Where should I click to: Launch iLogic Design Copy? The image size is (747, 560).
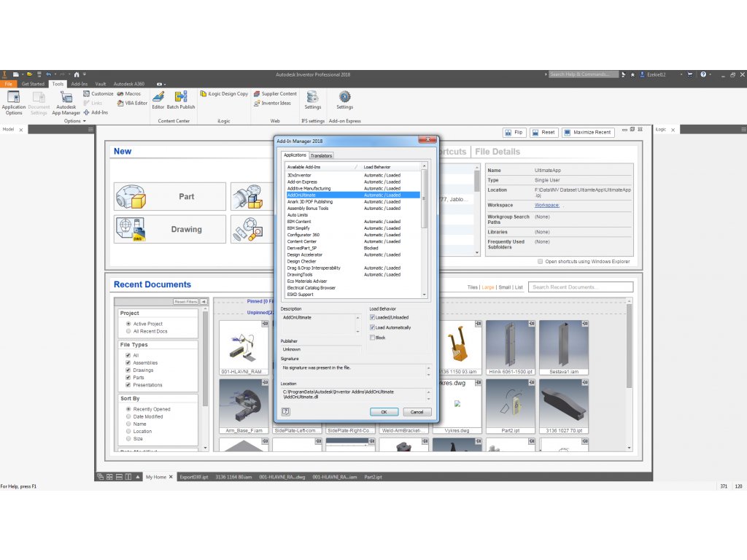224,94
